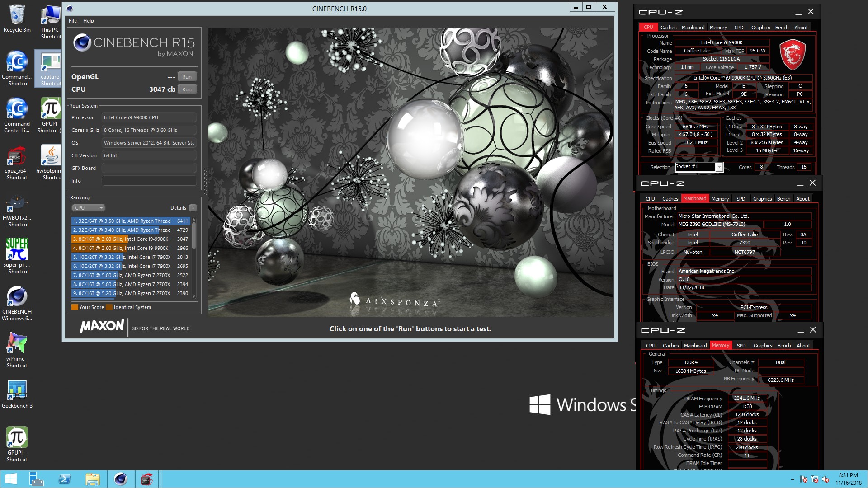This screenshot has height=488, width=868.
Task: Click the Cinebench rendered scene image
Action: point(410,172)
